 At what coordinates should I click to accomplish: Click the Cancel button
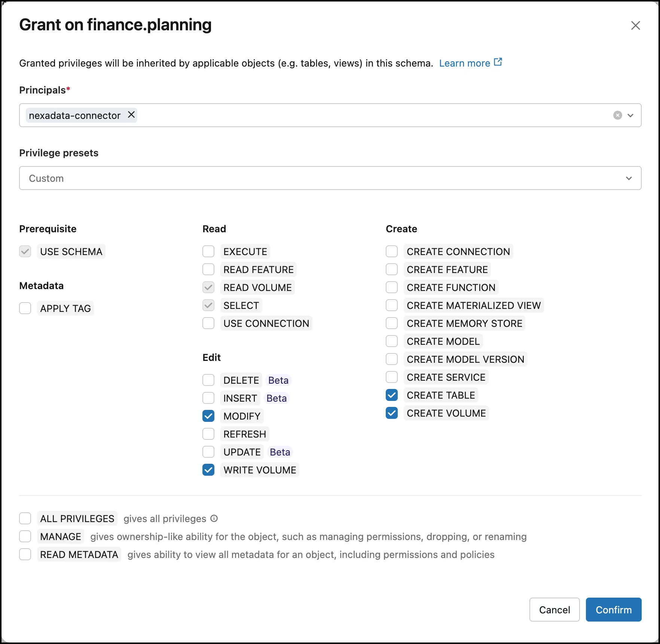(554, 610)
